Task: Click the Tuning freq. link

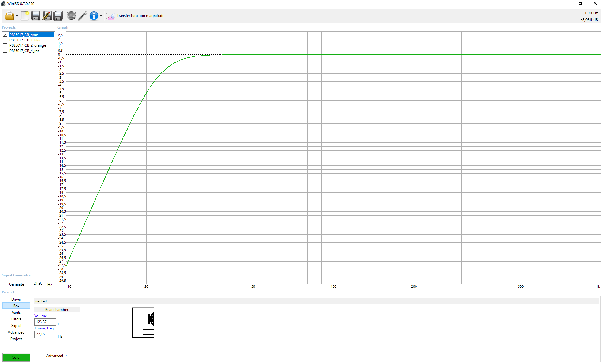Action: [x=44, y=328]
